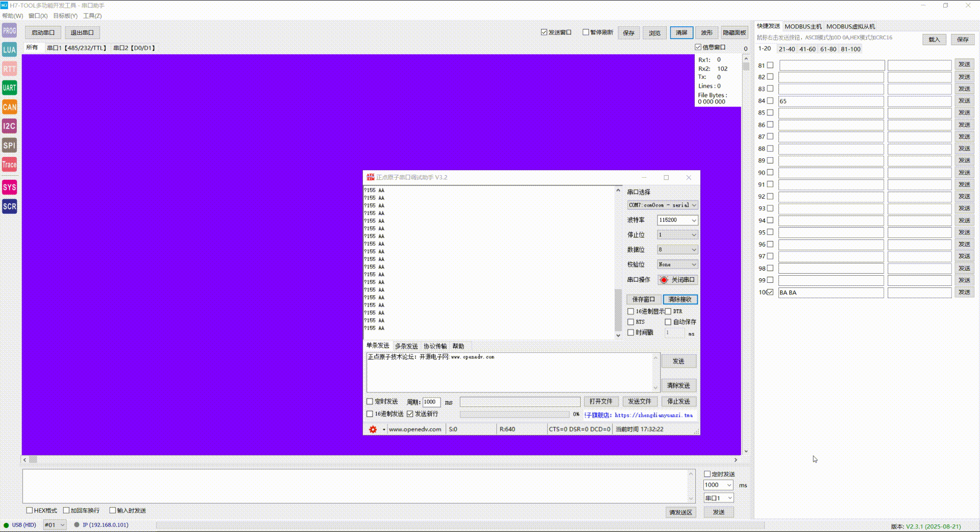This screenshot has width=980, height=532.
Task: Open the CAN tool from sidebar
Action: click(x=9, y=107)
